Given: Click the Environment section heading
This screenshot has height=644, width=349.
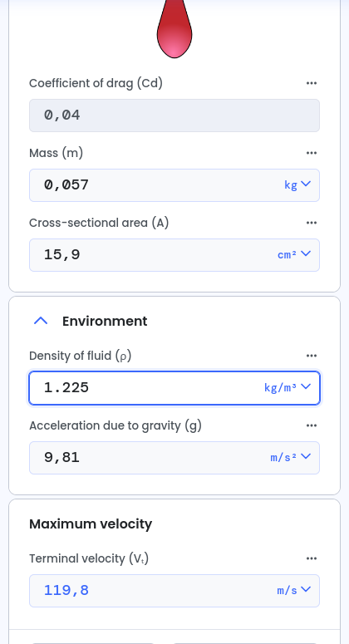Looking at the screenshot, I should pos(105,322).
